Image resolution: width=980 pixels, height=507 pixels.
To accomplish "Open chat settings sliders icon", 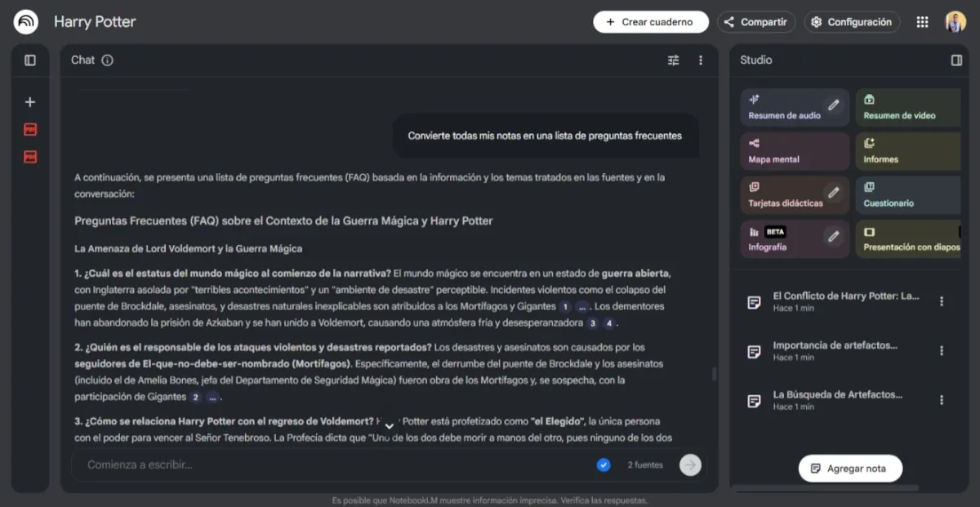I will pyautogui.click(x=673, y=60).
